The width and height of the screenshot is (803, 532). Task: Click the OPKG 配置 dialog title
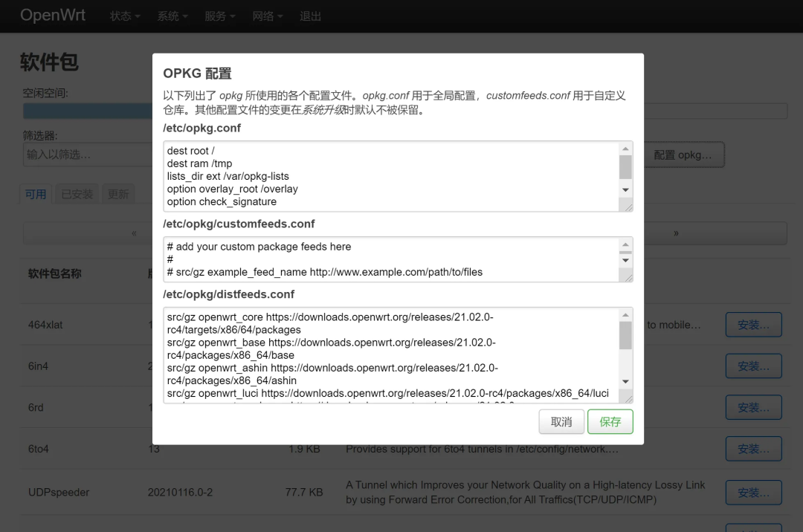pos(197,73)
